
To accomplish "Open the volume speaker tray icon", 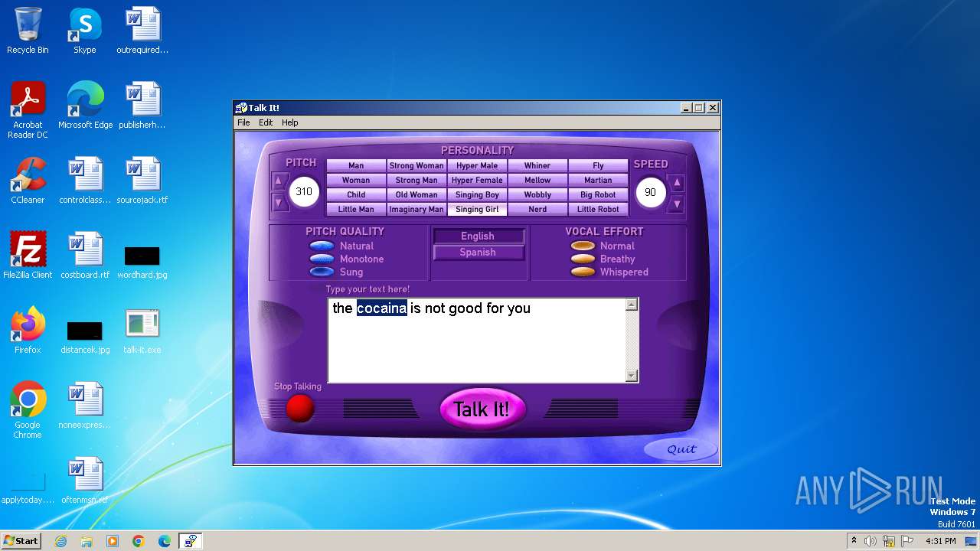I will (871, 541).
